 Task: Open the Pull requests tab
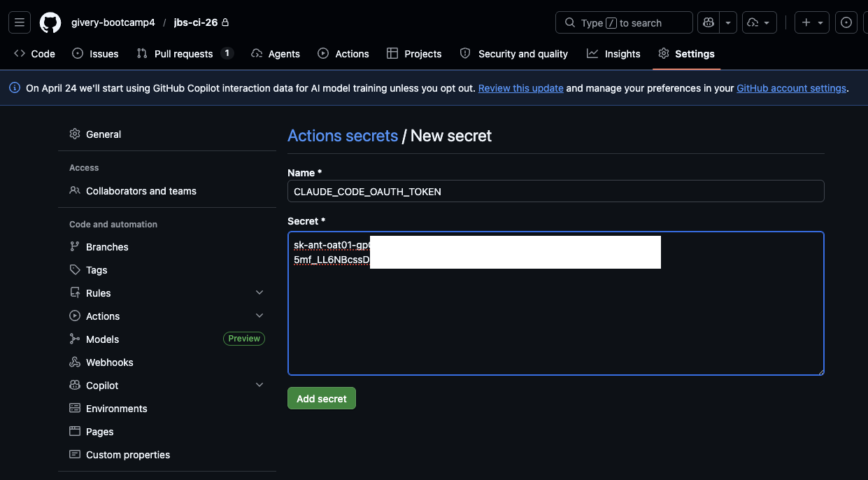(x=185, y=54)
